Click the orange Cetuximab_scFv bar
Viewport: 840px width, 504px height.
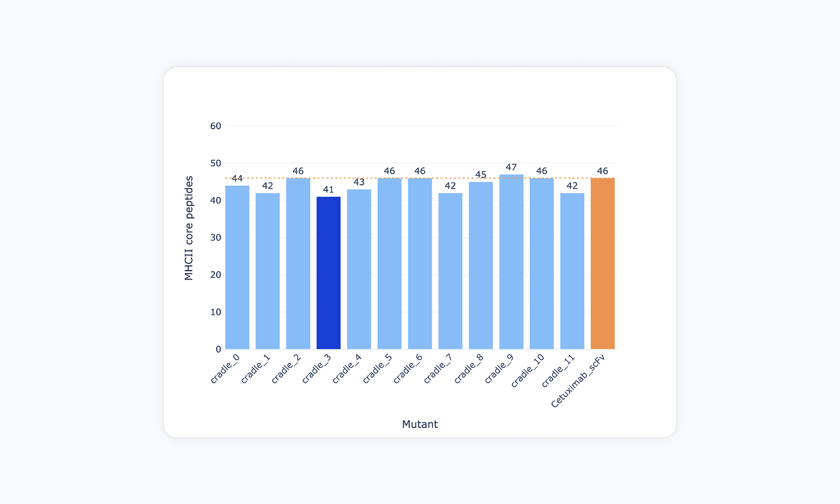pos(603,263)
